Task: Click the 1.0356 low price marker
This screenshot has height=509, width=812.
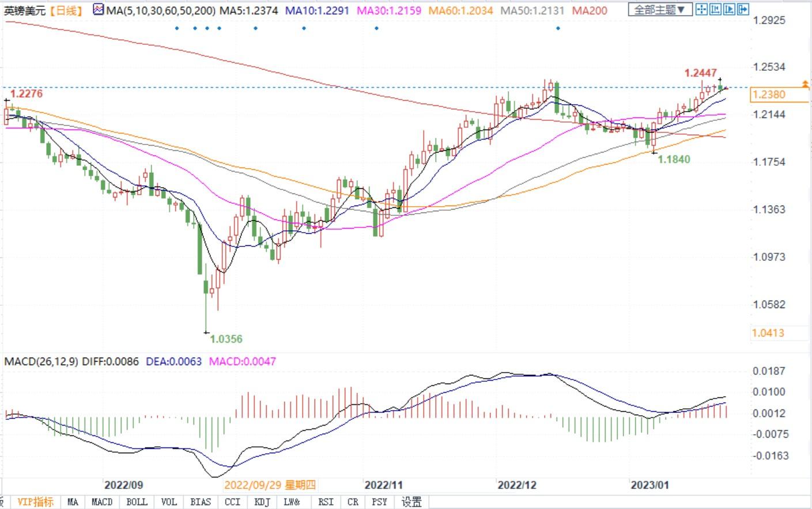Action: [226, 339]
